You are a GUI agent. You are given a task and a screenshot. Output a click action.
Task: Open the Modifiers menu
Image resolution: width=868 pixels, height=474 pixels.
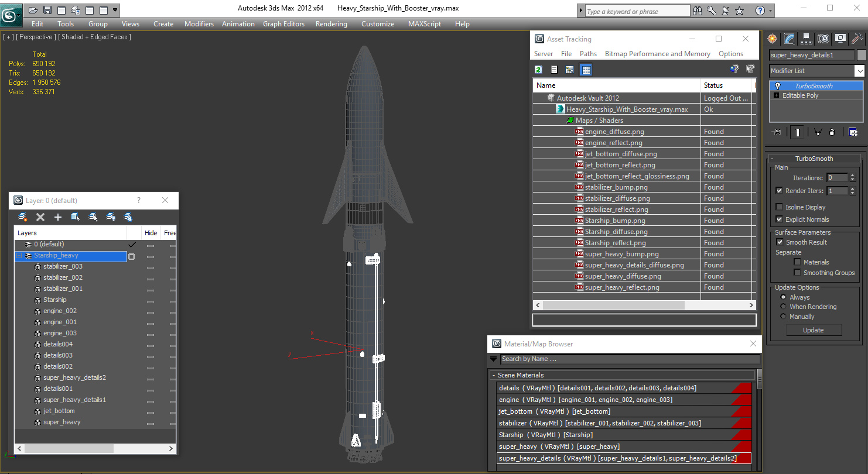tap(199, 24)
